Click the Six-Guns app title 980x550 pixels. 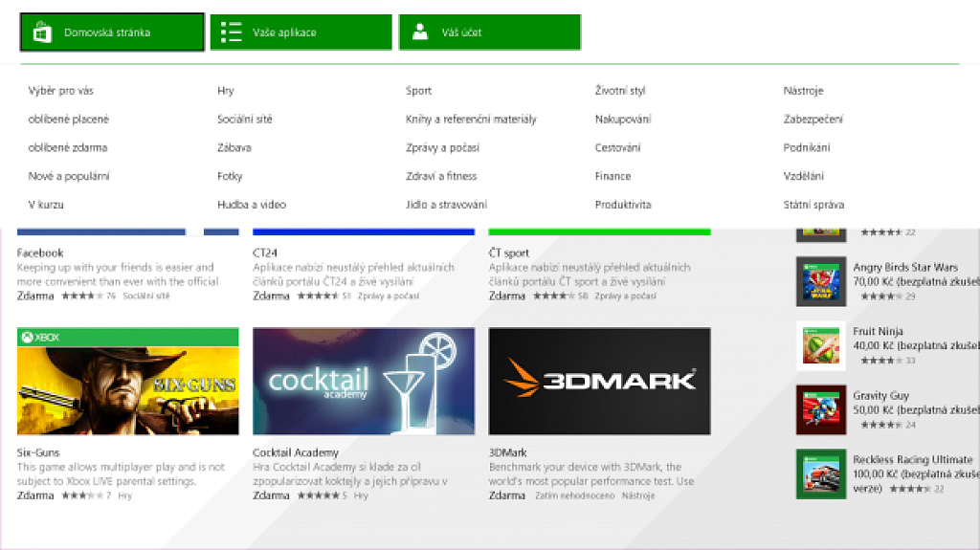click(x=38, y=452)
